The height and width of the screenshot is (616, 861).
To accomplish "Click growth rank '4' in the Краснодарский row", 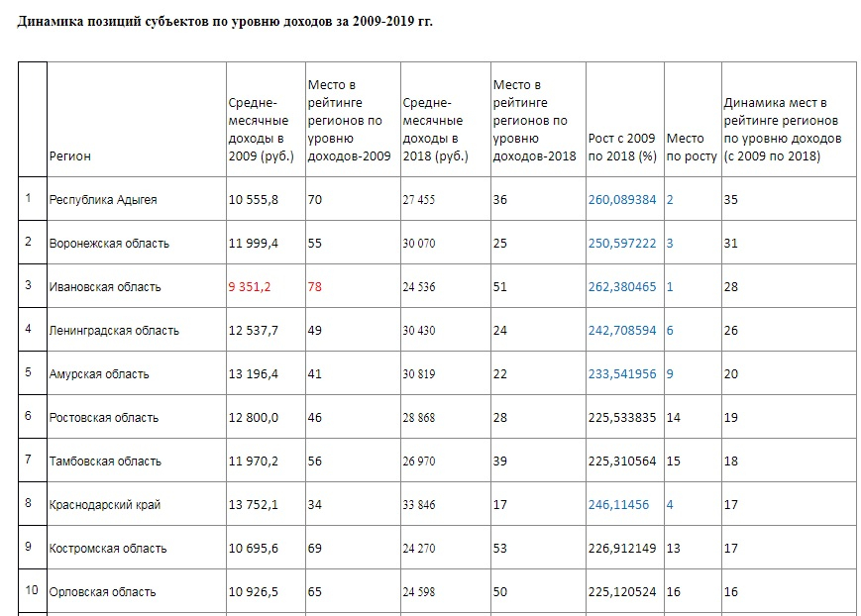I will click(x=670, y=504).
